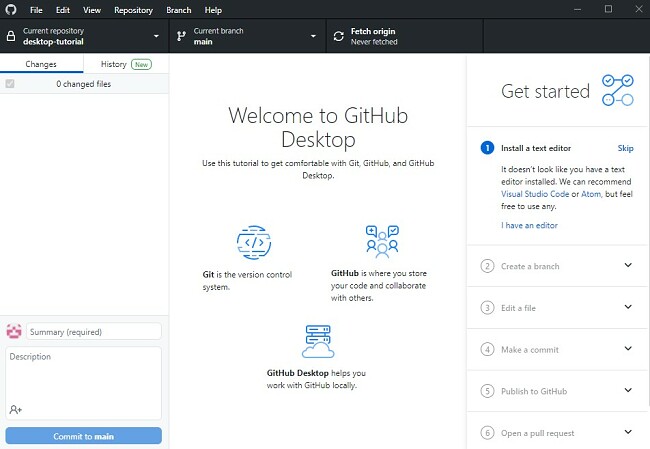Click the commit Description text area

pos(83,383)
